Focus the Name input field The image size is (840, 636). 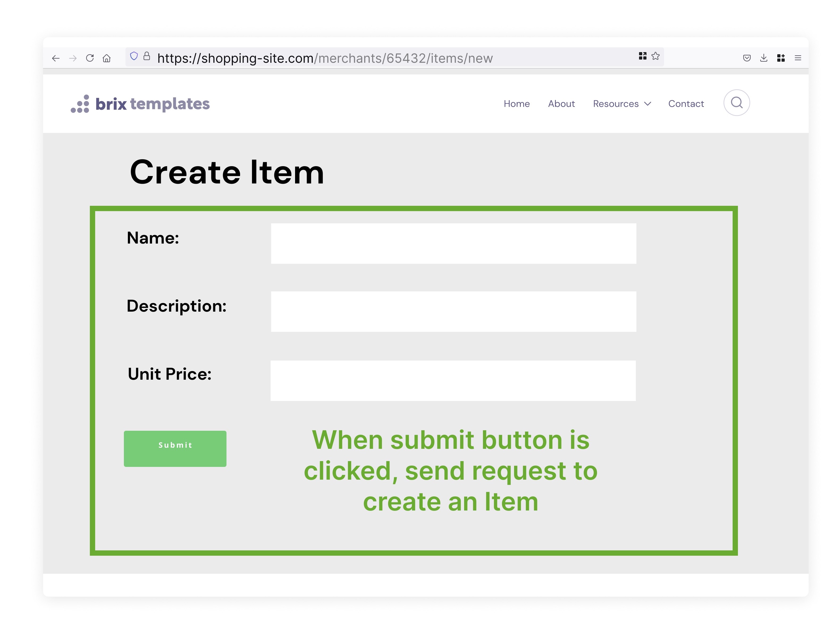coord(453,243)
